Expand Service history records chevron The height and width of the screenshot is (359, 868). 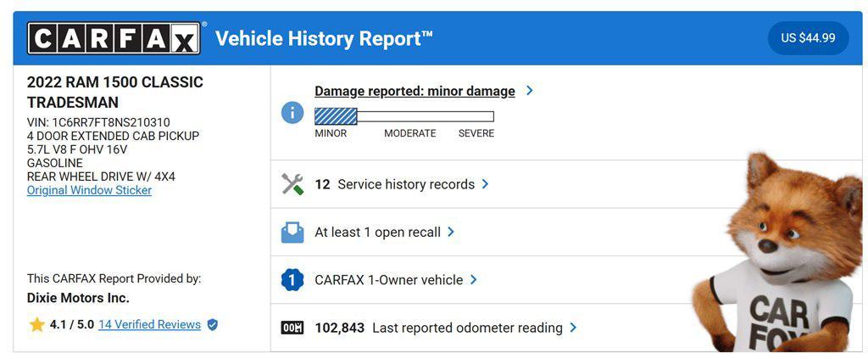(x=485, y=183)
